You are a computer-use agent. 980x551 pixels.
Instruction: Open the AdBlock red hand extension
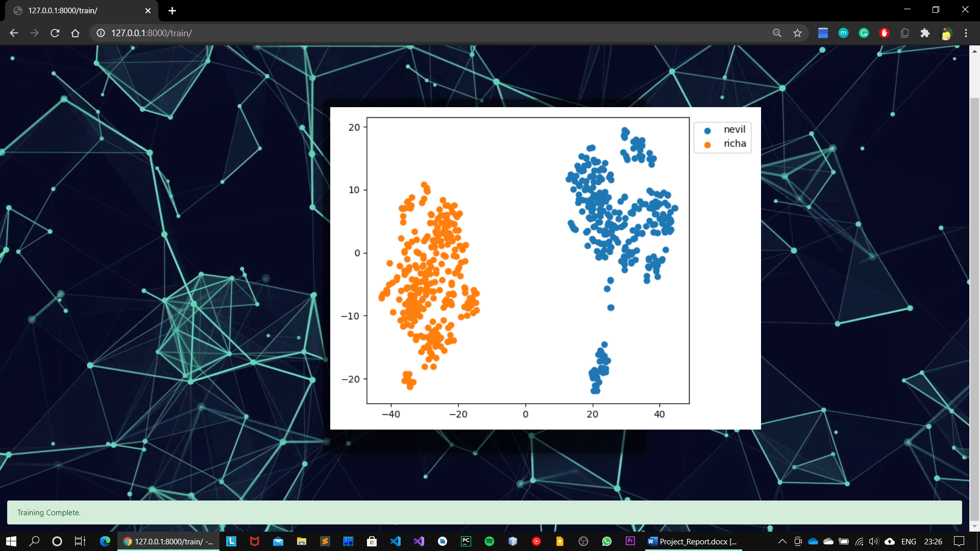[884, 33]
